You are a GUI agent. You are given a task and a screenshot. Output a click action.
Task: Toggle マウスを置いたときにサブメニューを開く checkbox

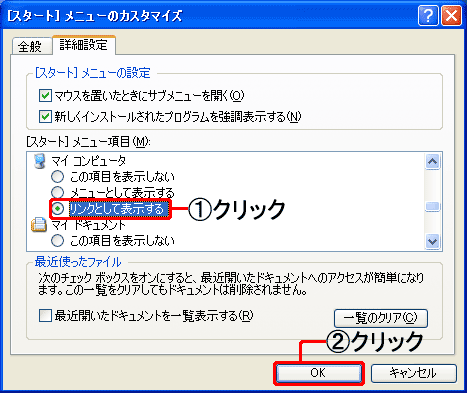(45, 96)
